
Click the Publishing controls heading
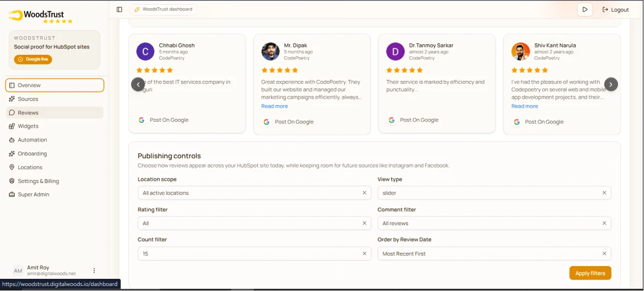point(169,156)
